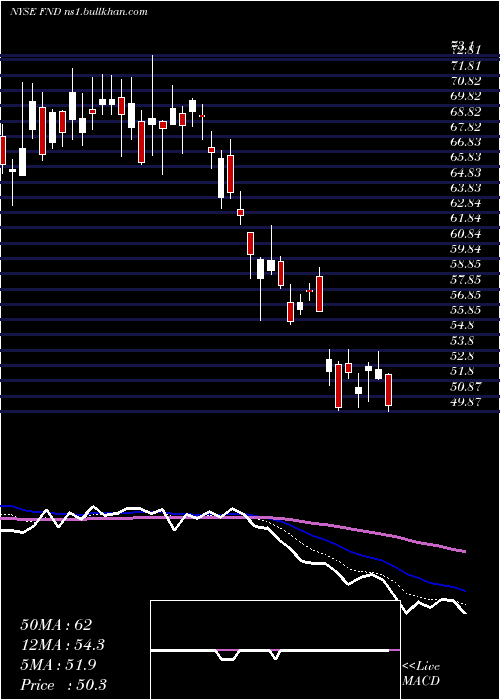This screenshot has height=700, width=500.
Task: Click the 51.8 price axis label
Action: pyautogui.click(x=462, y=371)
